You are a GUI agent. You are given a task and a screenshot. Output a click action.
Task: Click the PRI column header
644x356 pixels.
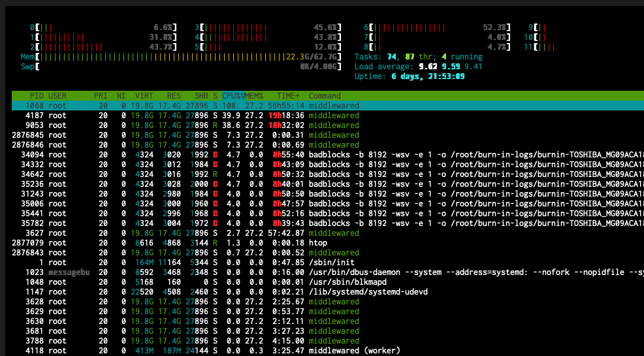[x=101, y=95]
